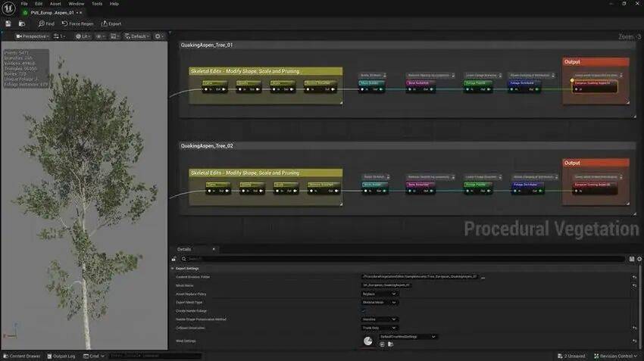
Task: Open viewport settings gear menu
Action: click(x=159, y=36)
